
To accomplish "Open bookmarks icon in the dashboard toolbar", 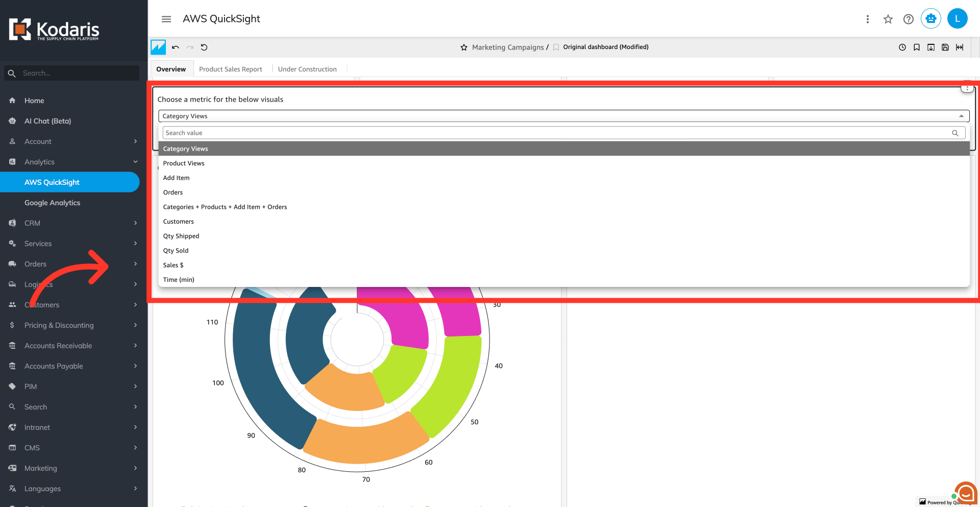I will tap(917, 47).
